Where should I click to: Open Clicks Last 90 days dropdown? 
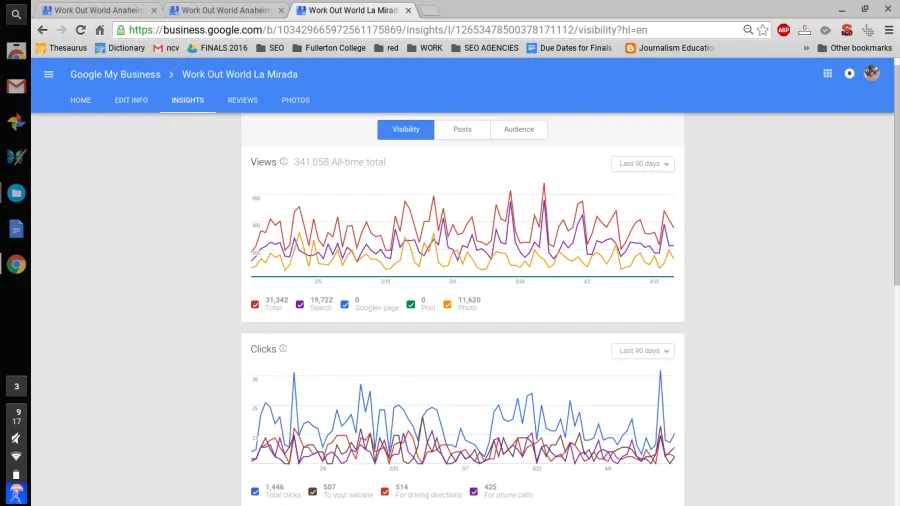pyautogui.click(x=642, y=351)
